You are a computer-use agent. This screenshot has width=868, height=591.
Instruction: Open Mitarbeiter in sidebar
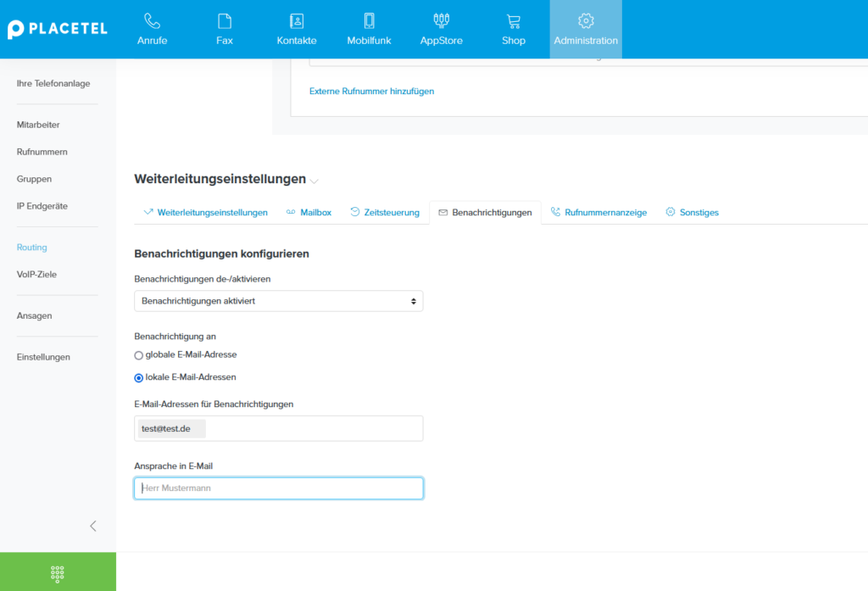(x=38, y=125)
